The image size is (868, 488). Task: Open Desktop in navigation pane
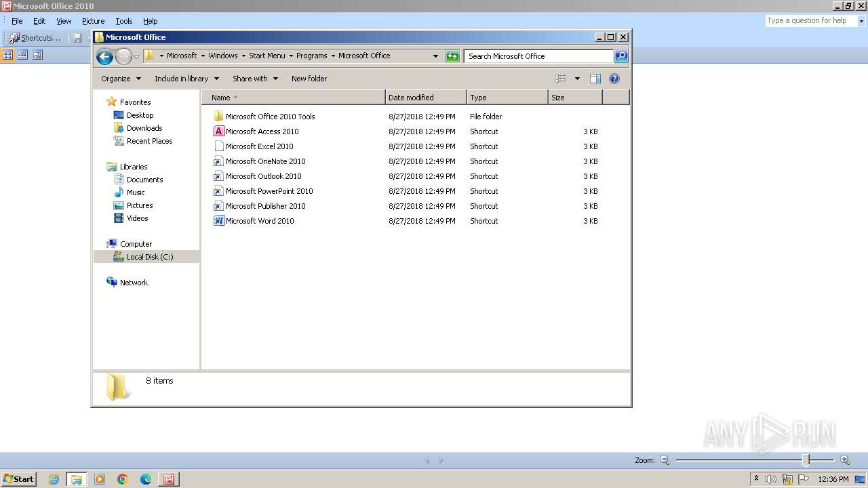140,115
